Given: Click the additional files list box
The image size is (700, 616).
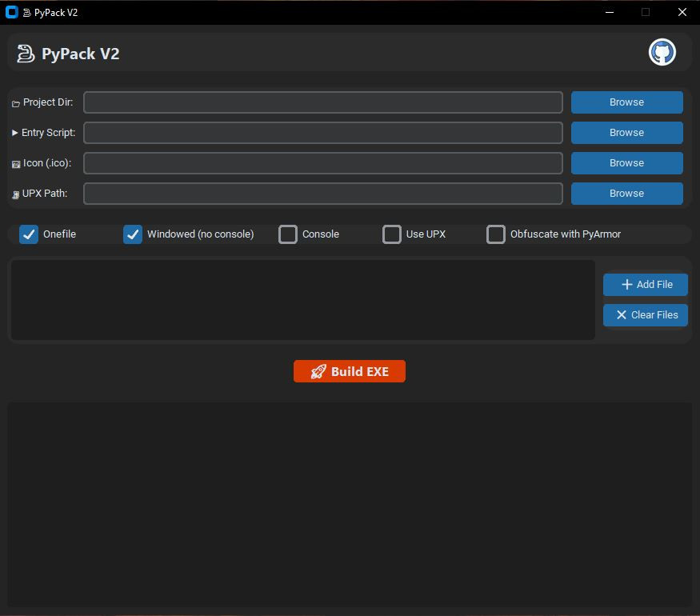Looking at the screenshot, I should point(302,299).
